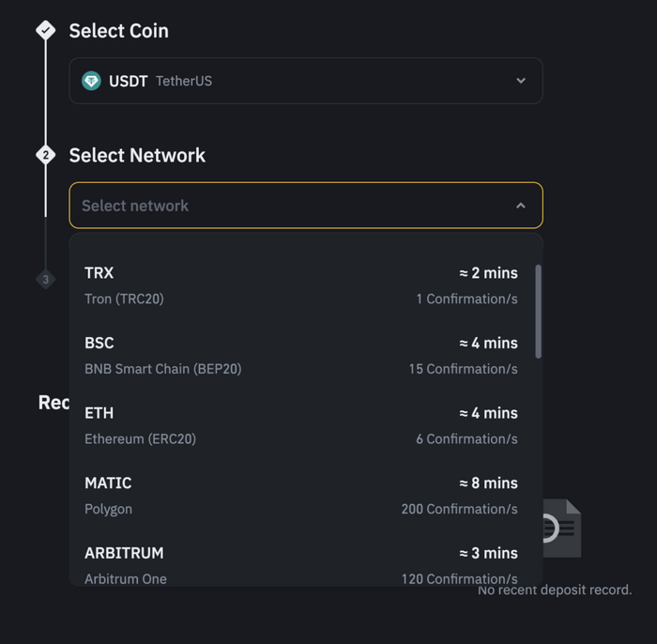Click the ≈ 2 mins TRX arrival time

[488, 273]
